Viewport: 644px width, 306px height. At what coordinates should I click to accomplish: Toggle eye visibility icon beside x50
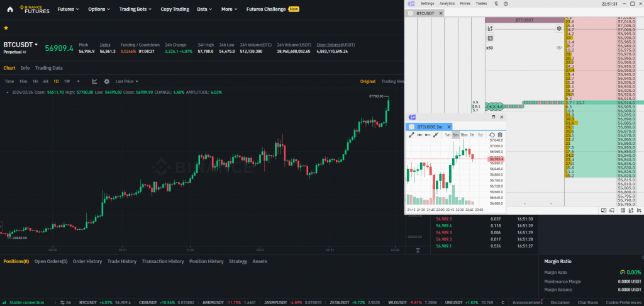[x=559, y=48]
